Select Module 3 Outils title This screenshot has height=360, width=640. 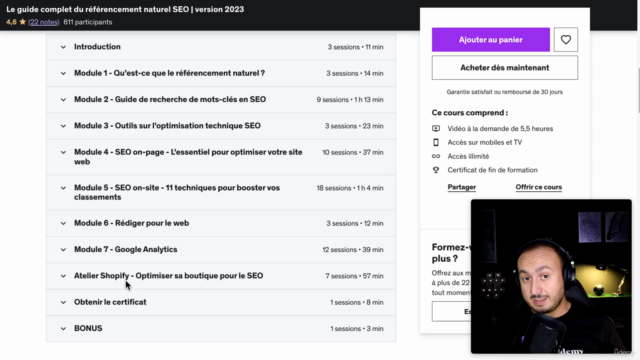click(x=167, y=126)
